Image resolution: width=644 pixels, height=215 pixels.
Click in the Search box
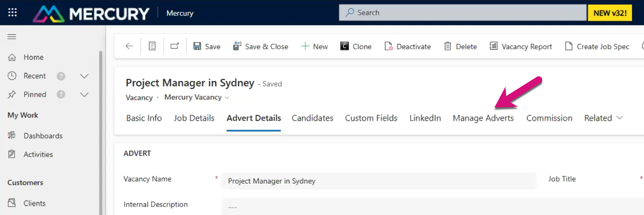pyautogui.click(x=463, y=12)
